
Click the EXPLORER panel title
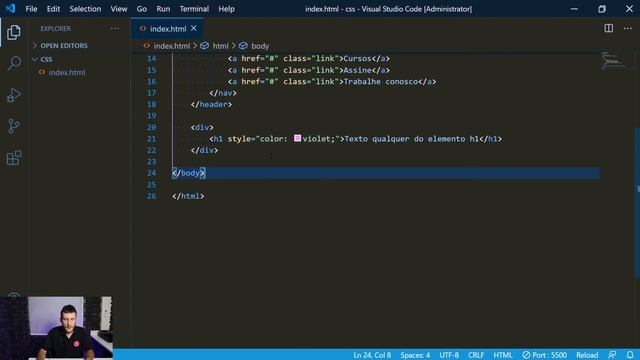click(x=56, y=29)
